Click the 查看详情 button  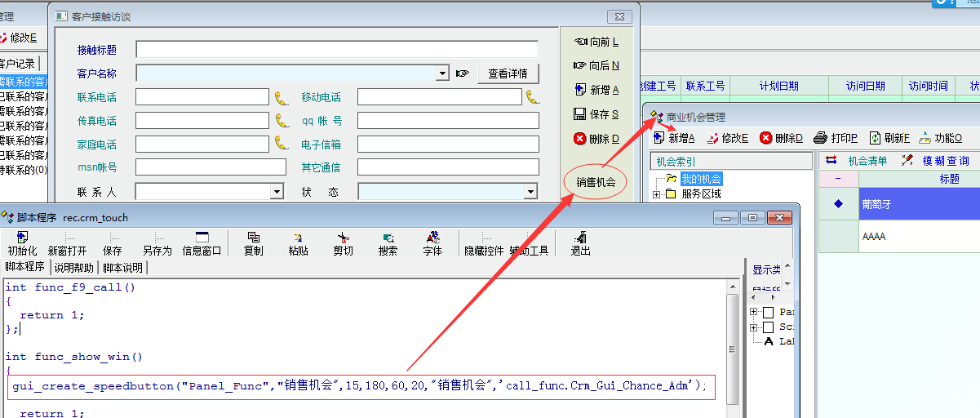click(x=508, y=73)
